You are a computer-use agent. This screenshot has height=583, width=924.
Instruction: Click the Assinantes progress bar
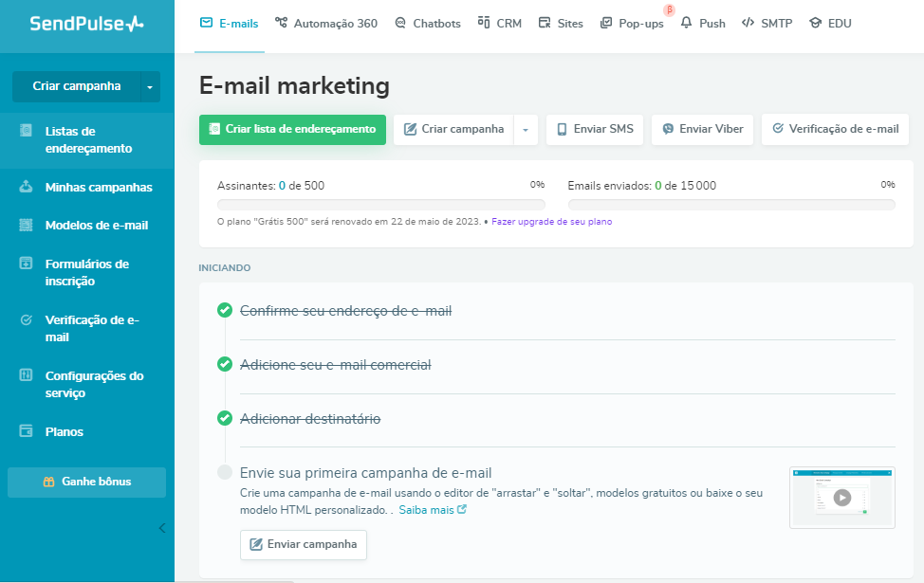[x=381, y=204]
